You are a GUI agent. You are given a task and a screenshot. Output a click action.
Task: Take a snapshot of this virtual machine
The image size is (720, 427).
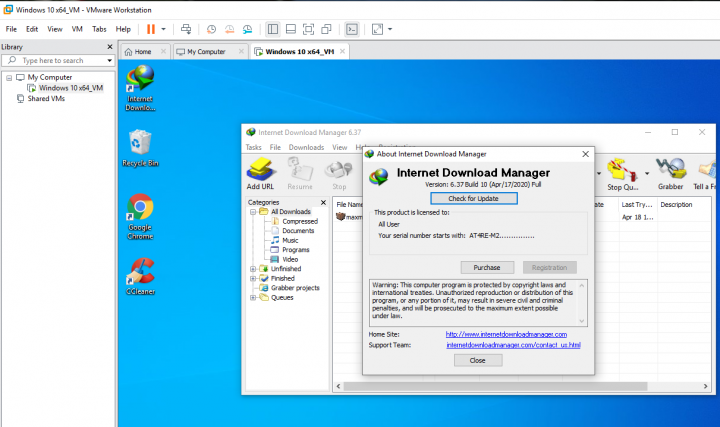tap(211, 29)
